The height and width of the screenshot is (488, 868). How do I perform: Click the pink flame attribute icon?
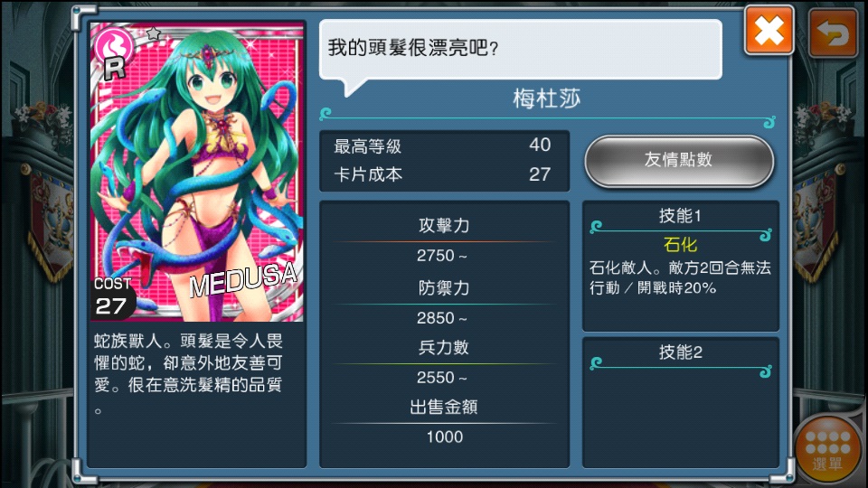(x=114, y=45)
